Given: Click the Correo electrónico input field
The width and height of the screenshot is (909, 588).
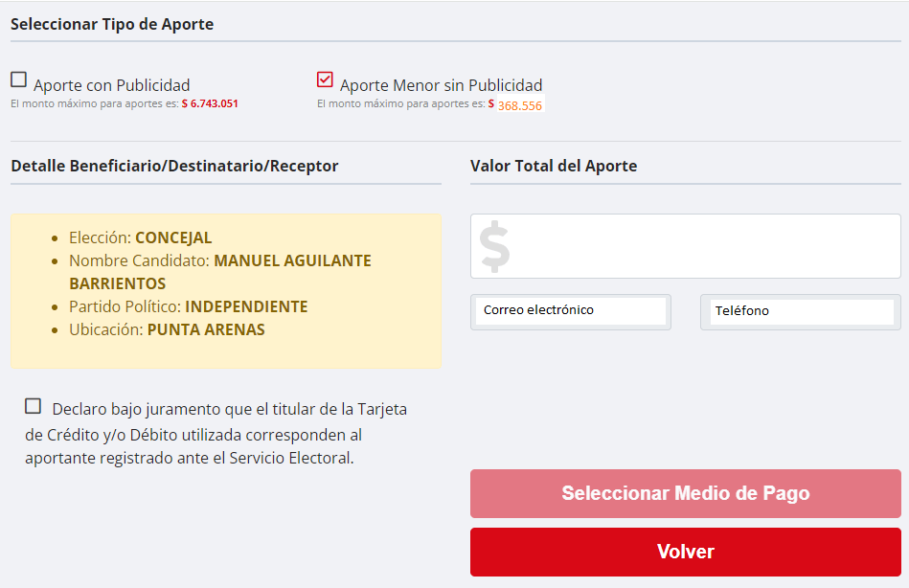Looking at the screenshot, I should (x=571, y=311).
